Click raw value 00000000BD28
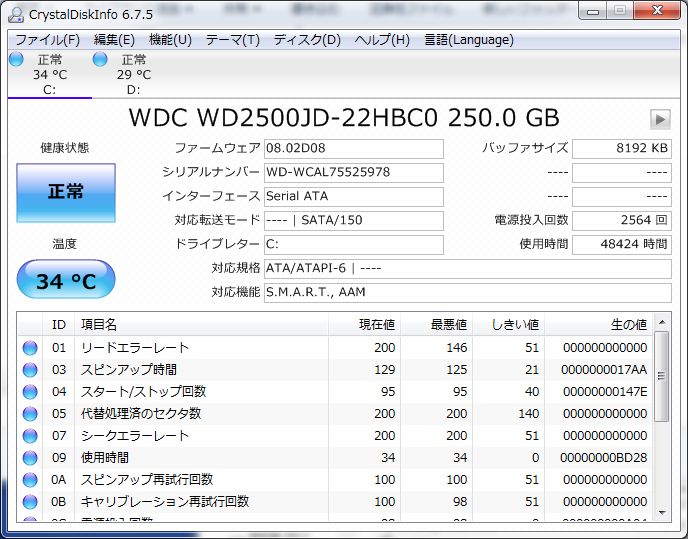 [x=604, y=458]
